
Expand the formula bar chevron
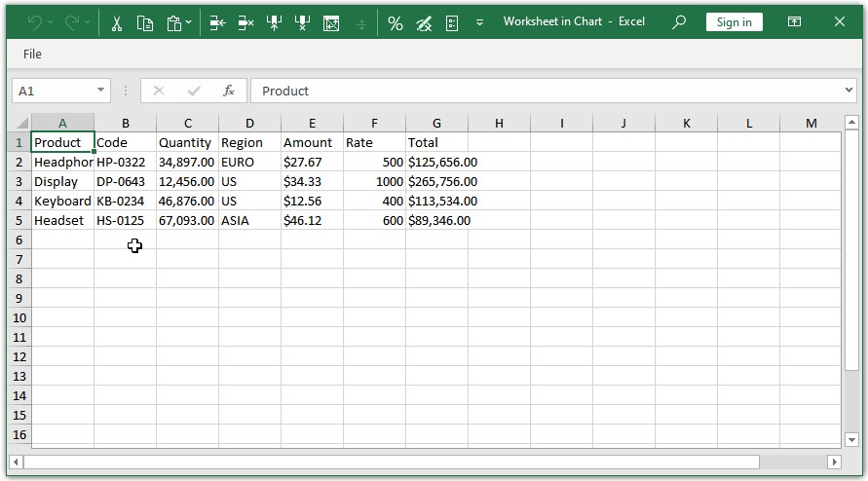pos(849,91)
